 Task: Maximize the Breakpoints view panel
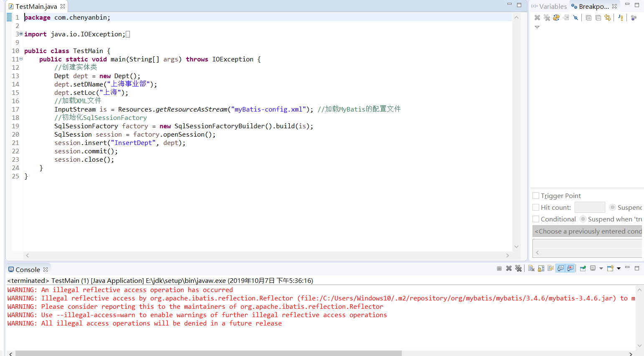(637, 5)
